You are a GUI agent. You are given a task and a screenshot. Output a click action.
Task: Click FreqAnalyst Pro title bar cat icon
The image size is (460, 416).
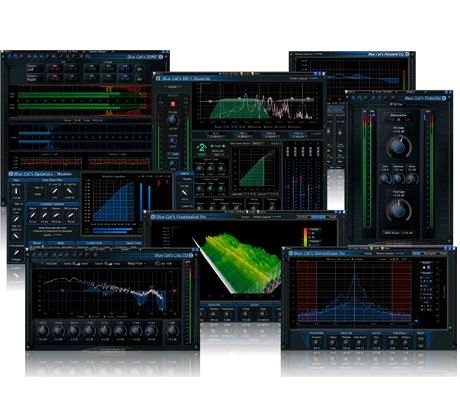(153, 217)
